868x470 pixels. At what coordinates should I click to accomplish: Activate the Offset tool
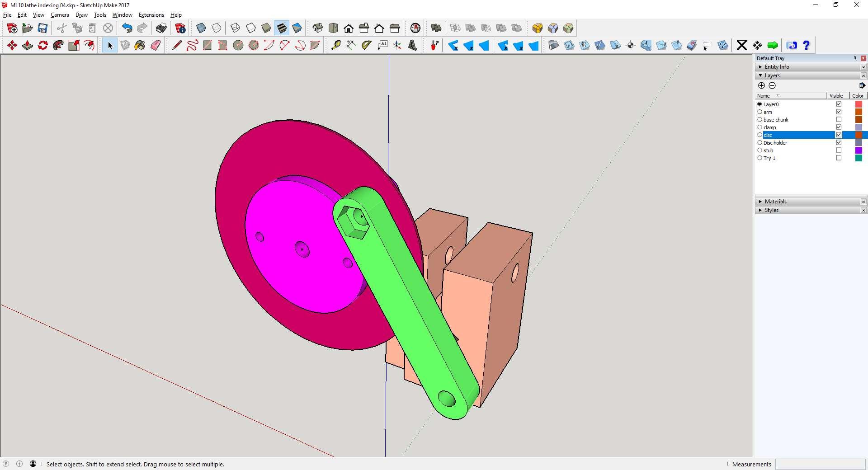[x=89, y=45]
